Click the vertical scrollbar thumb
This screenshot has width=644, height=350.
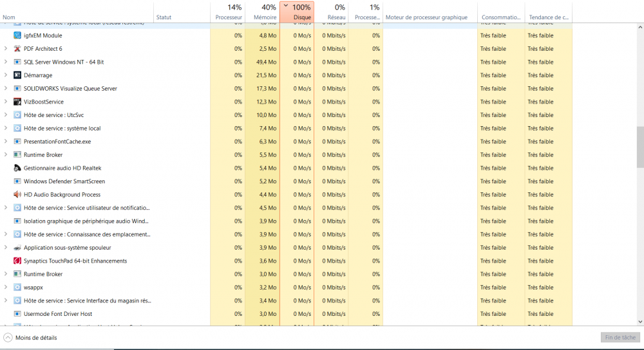640,147
